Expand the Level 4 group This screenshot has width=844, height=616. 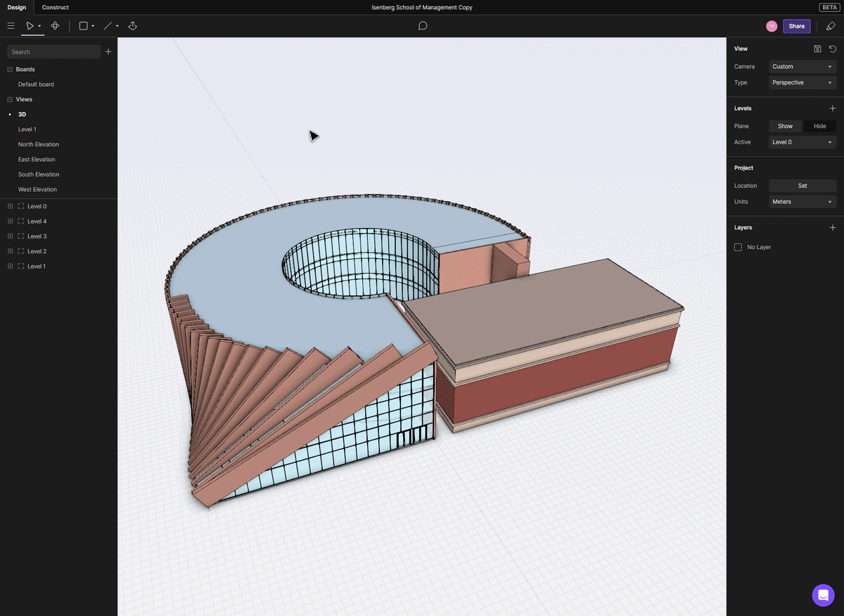(x=10, y=222)
